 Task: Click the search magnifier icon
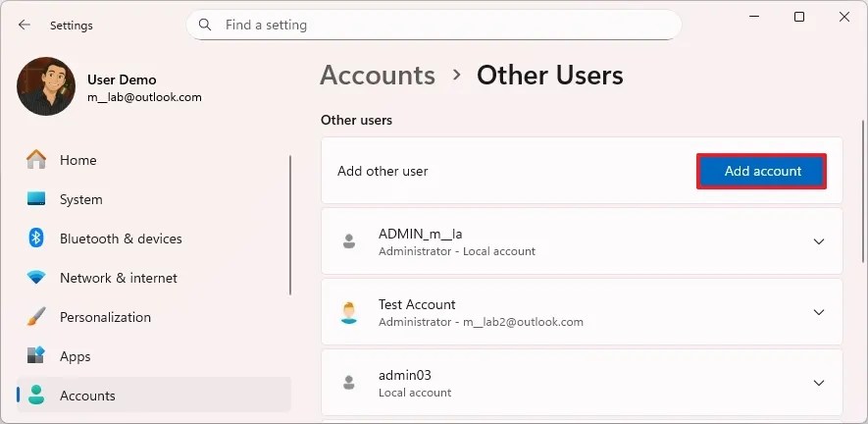(205, 25)
